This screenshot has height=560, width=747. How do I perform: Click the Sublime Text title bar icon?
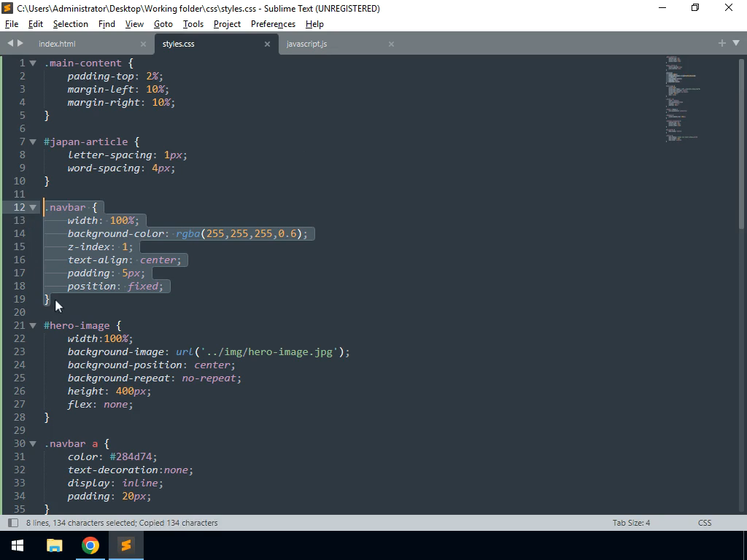click(7, 8)
